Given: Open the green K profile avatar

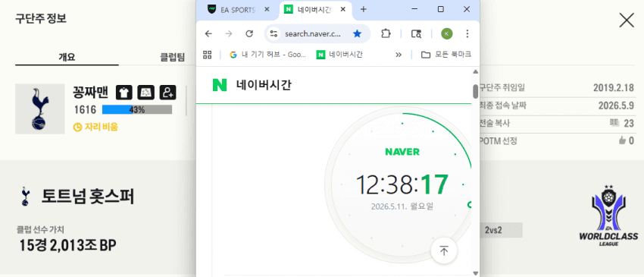Looking at the screenshot, I should (447, 33).
